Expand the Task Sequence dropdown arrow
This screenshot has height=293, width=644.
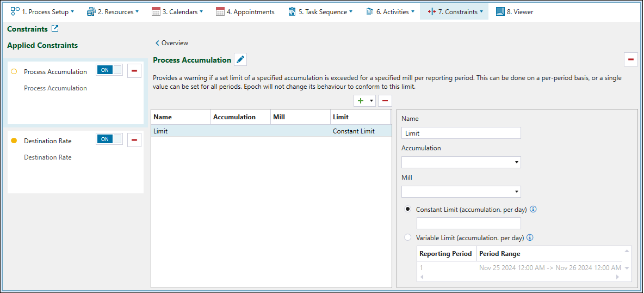[351, 12]
